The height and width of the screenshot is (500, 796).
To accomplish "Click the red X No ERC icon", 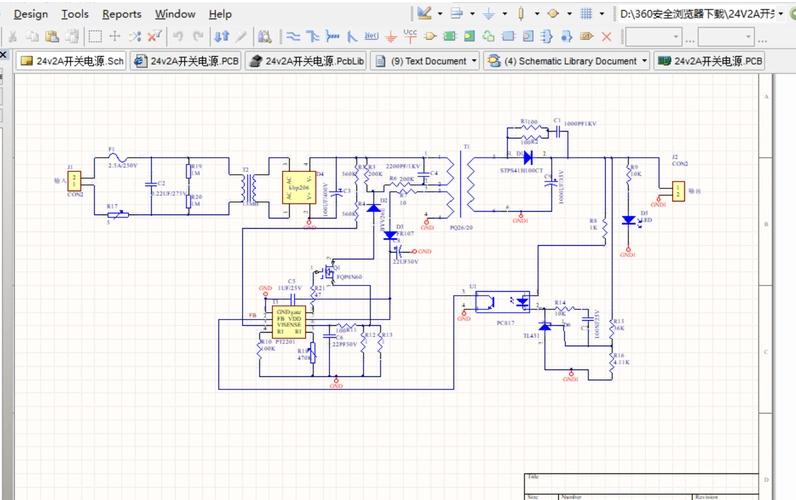I will 606,37.
